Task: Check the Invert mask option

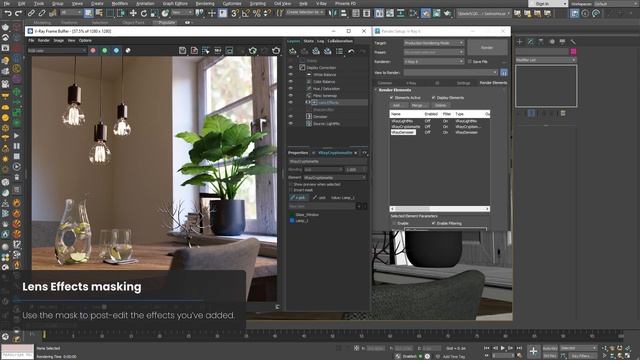Action: 291,190
